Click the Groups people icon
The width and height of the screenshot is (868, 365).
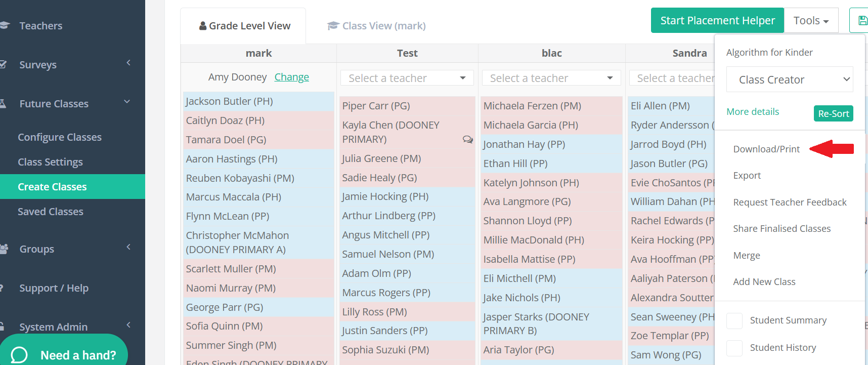[4, 249]
